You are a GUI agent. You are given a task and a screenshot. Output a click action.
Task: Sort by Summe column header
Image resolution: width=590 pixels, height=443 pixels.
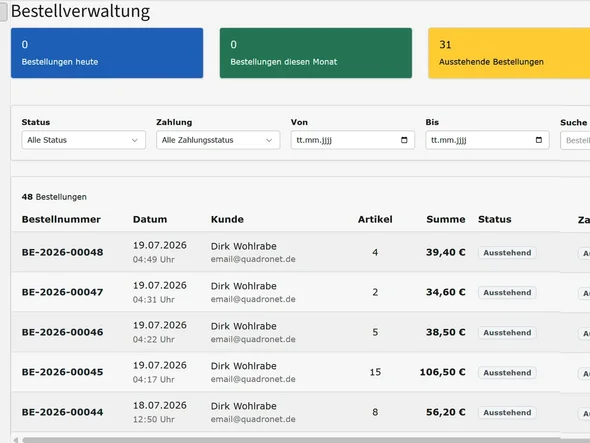(446, 219)
